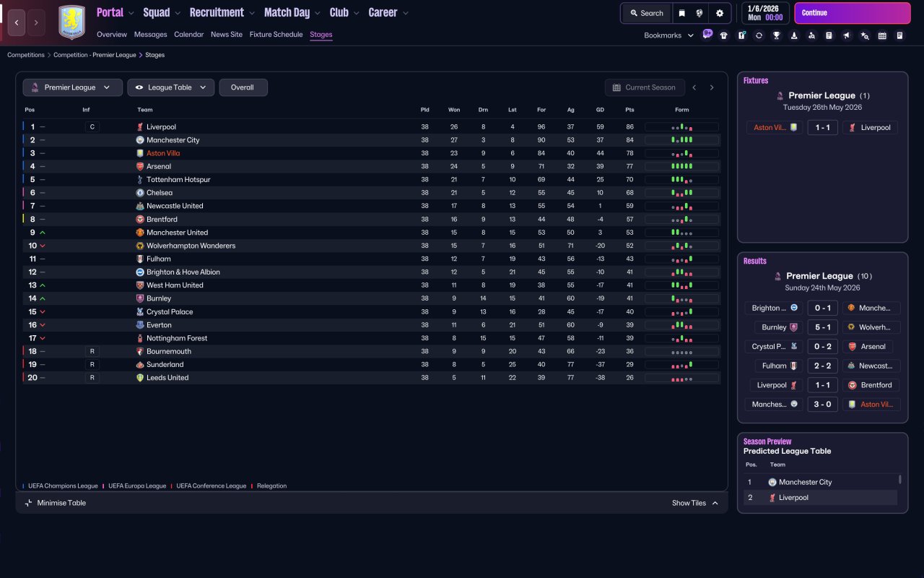Click the Brentford badge in league table
Screen dimensions: 924x578
point(140,220)
